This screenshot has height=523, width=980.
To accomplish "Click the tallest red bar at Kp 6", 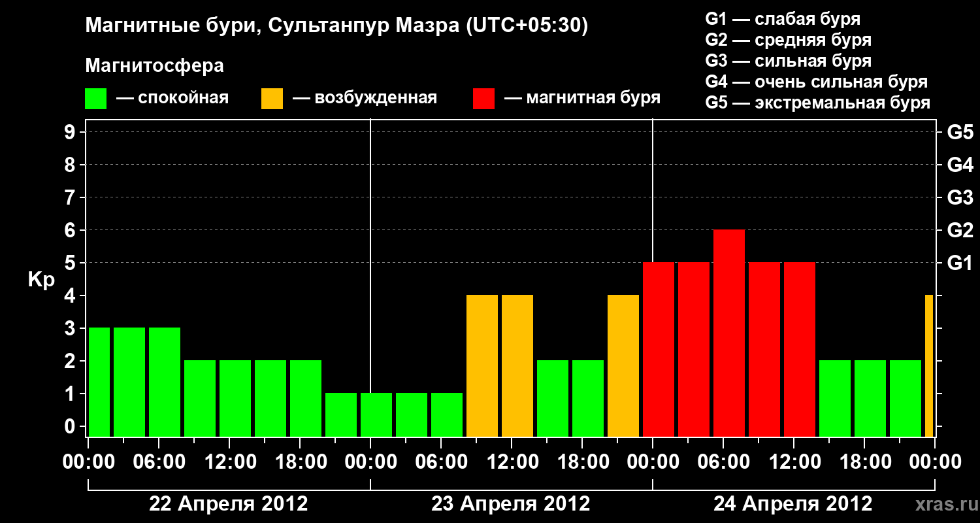I will click(729, 333).
